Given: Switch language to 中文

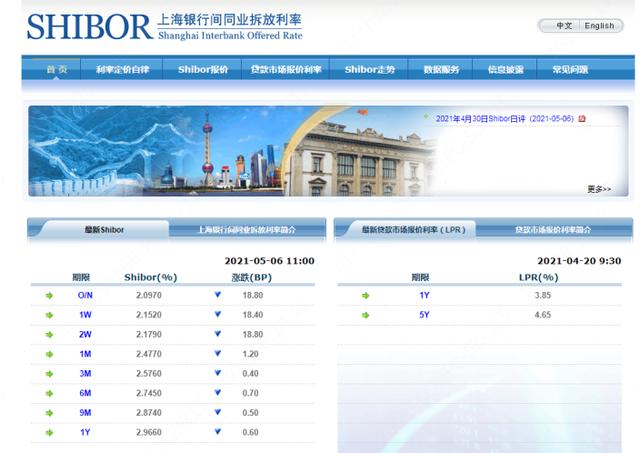Looking at the screenshot, I should [x=564, y=26].
